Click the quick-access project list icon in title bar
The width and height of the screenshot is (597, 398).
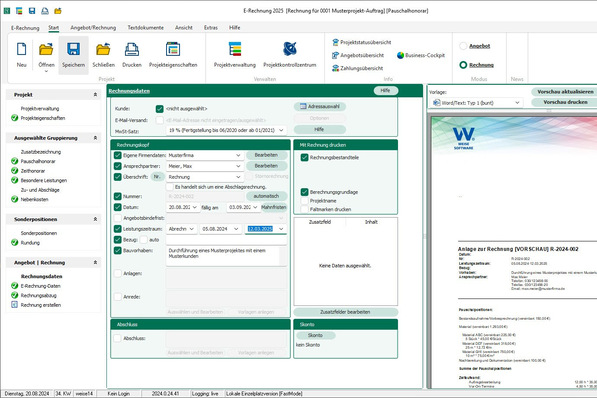(x=19, y=11)
